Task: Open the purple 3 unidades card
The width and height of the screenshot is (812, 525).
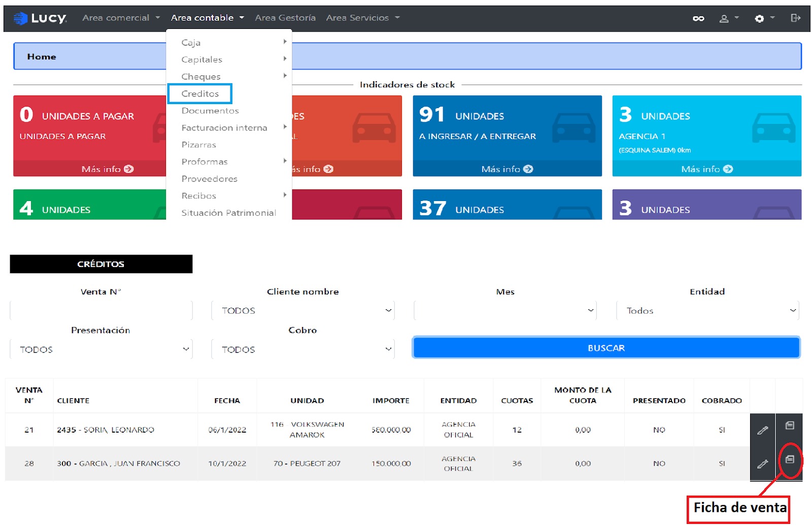Action: pos(707,205)
